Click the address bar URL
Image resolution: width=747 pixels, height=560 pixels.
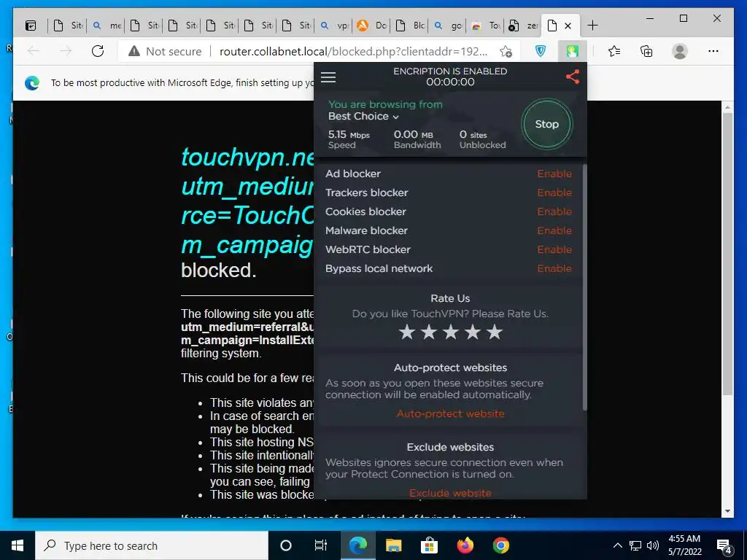point(353,52)
